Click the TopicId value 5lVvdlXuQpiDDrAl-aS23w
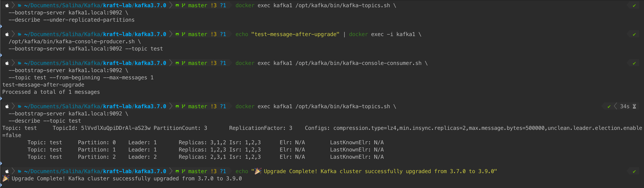 116,128
